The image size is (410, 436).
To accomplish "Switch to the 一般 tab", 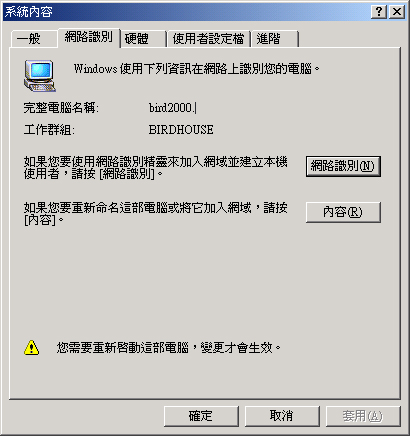I will click(34, 39).
